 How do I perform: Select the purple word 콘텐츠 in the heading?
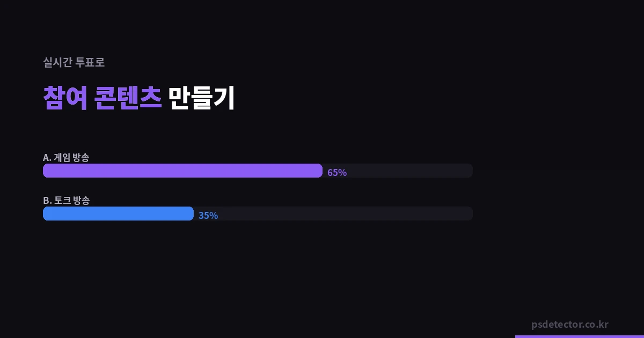coord(128,98)
